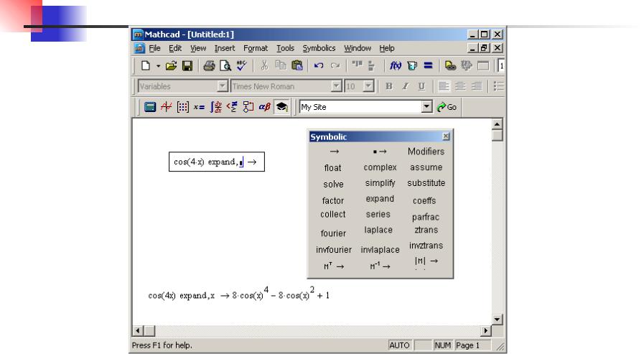Choose the expand keyword in Symbolic panel

coord(380,199)
